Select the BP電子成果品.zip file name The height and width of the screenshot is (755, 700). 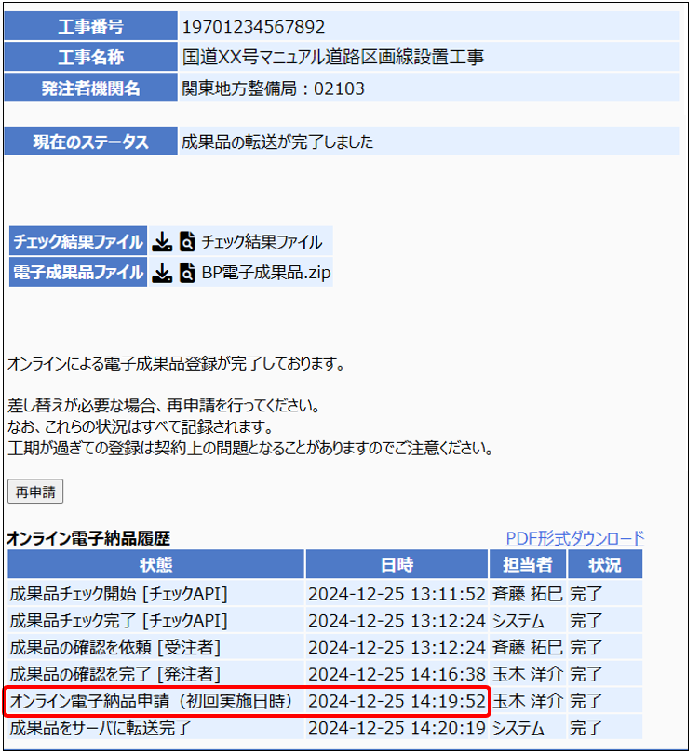point(266,273)
